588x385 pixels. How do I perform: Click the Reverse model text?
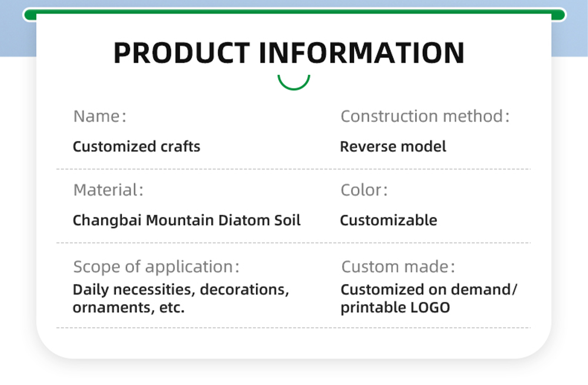tap(393, 147)
